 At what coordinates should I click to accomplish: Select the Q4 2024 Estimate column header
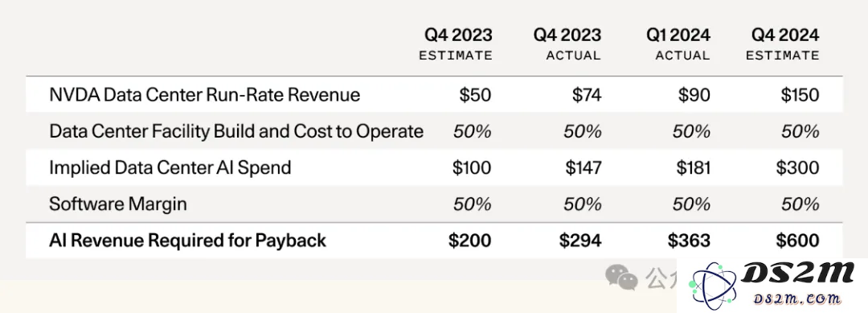tap(782, 43)
